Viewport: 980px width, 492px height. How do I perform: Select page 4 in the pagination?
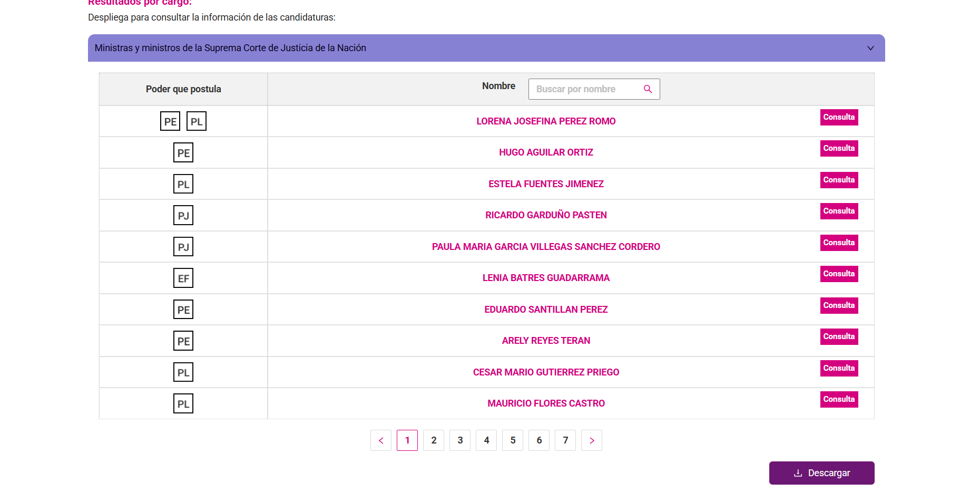point(486,440)
